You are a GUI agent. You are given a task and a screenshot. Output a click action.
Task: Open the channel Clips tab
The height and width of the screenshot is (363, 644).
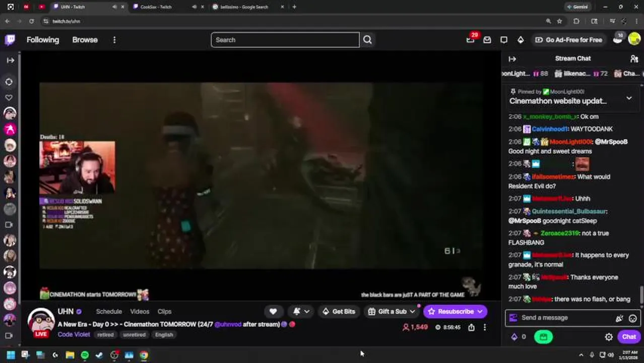click(x=164, y=312)
